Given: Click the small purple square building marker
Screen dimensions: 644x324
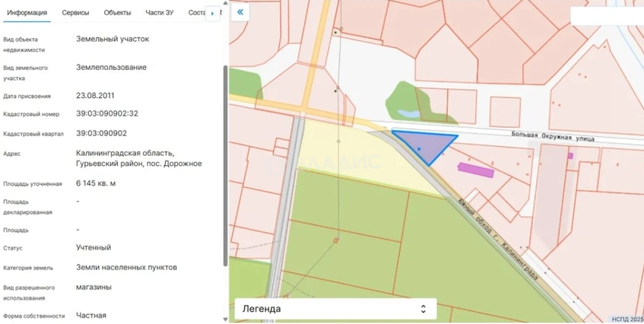Looking at the screenshot, I should point(571,156).
